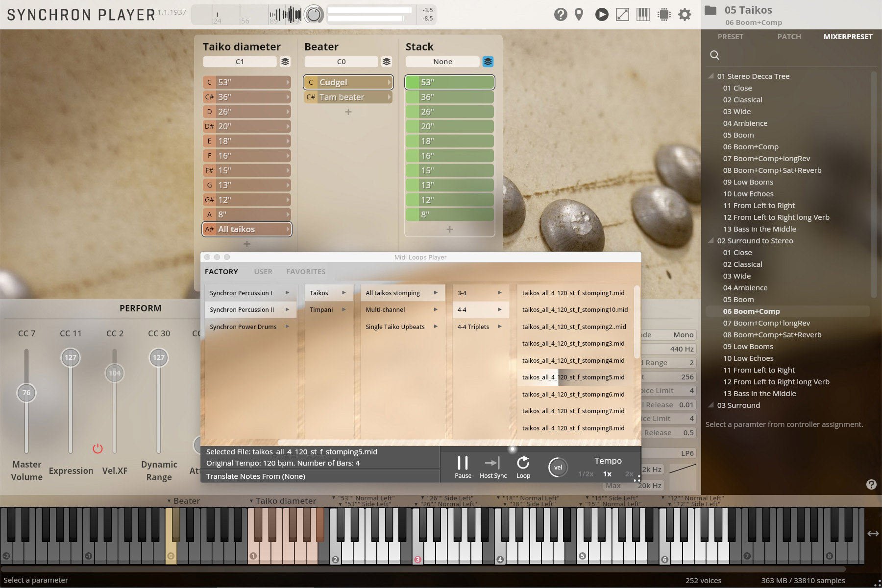Expand the Synchron Percussion I menu
The image size is (882, 588).
(x=250, y=292)
